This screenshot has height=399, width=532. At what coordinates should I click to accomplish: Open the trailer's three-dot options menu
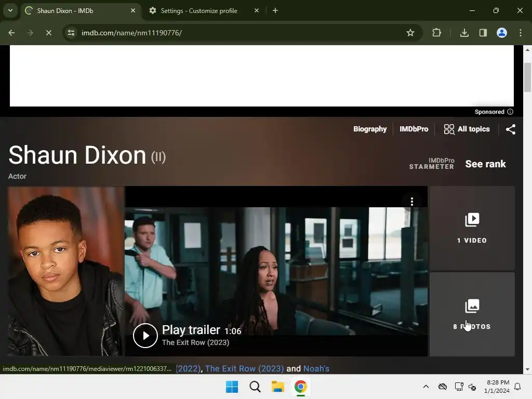pyautogui.click(x=412, y=202)
